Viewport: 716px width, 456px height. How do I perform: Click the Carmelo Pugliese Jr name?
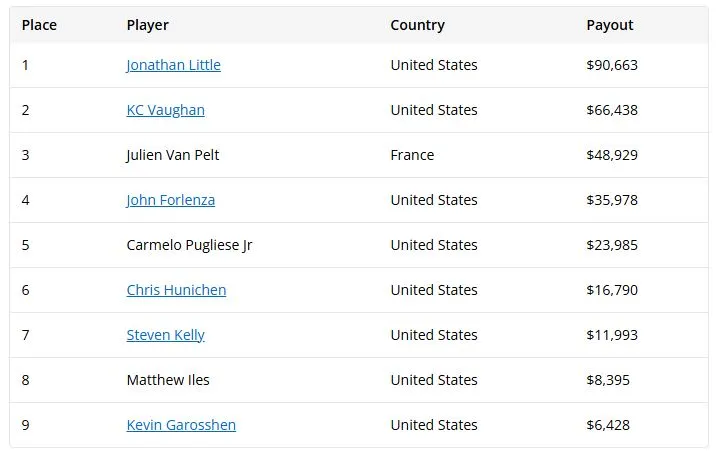click(x=189, y=245)
